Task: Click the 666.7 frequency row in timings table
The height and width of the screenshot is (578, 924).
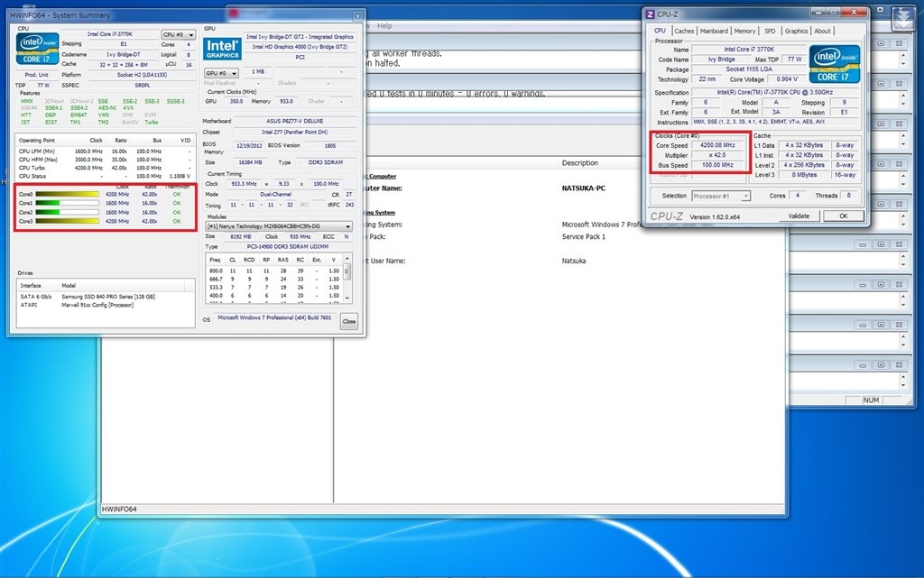Action: [274, 279]
